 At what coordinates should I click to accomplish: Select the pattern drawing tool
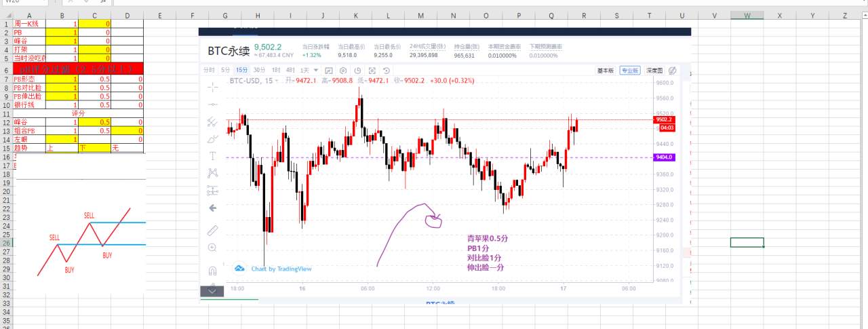(212, 173)
